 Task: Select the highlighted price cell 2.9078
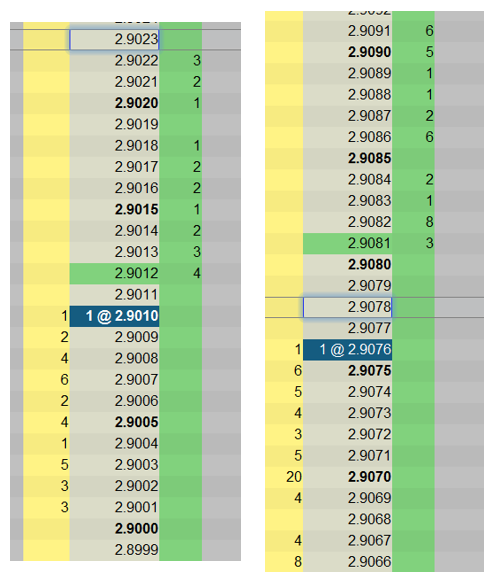coord(347,307)
